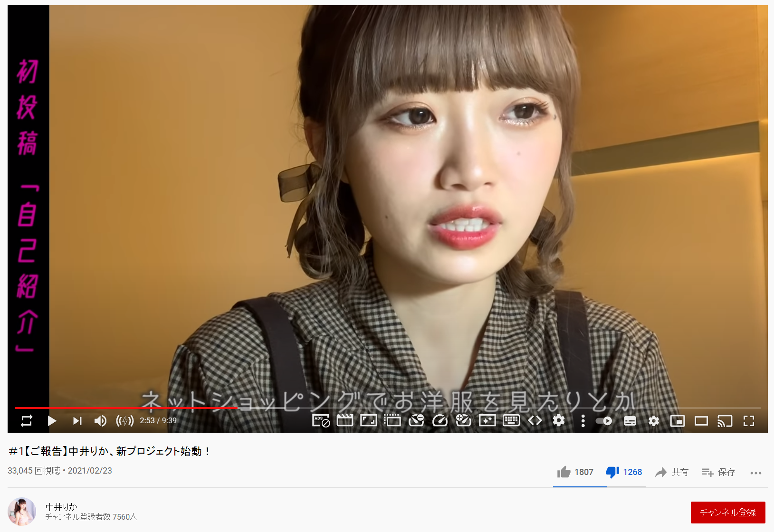Reset playback speed with the gauge icon
Viewport: 774px width, 532px height.
440,420
